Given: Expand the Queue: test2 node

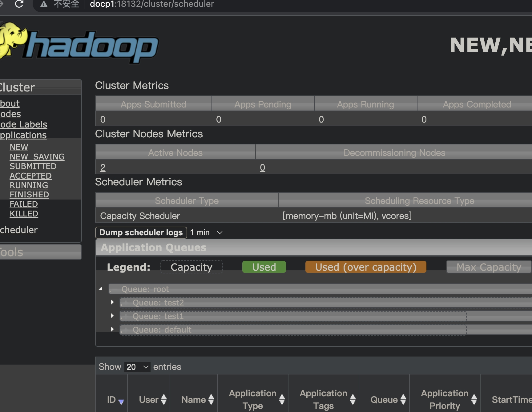Looking at the screenshot, I should coord(112,302).
